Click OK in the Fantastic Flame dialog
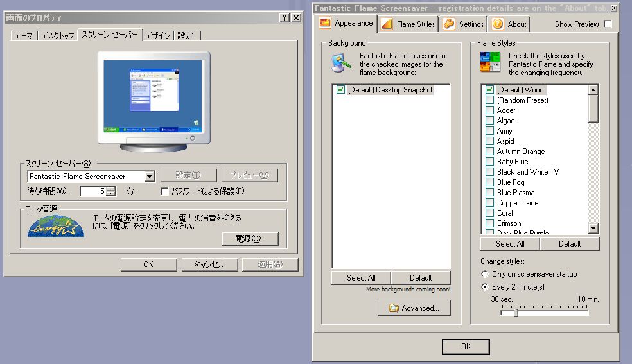632x364 pixels. 466,347
